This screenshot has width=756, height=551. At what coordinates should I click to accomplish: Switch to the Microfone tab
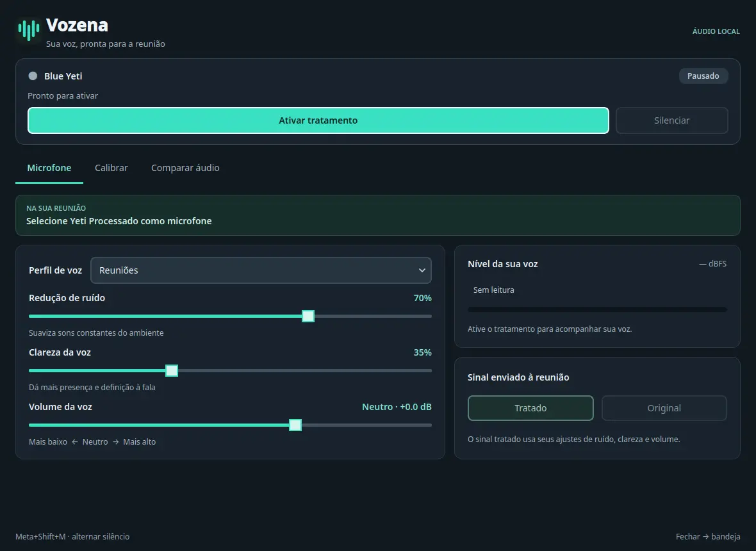[49, 168]
